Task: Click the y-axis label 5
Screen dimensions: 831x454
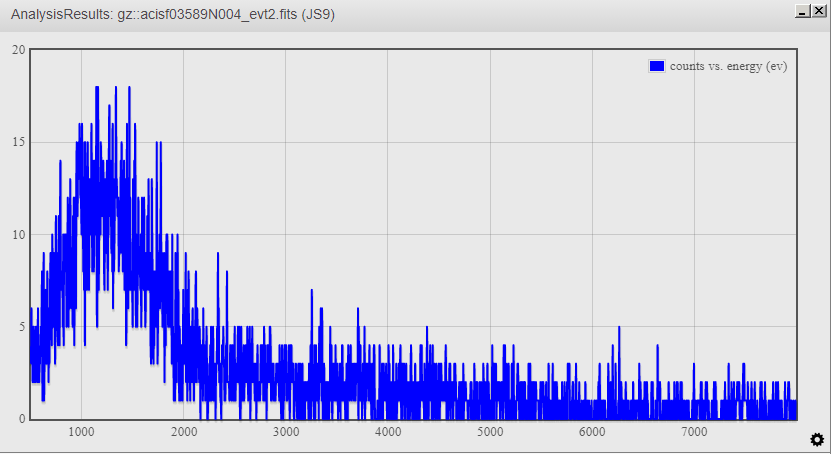Action: point(22,327)
